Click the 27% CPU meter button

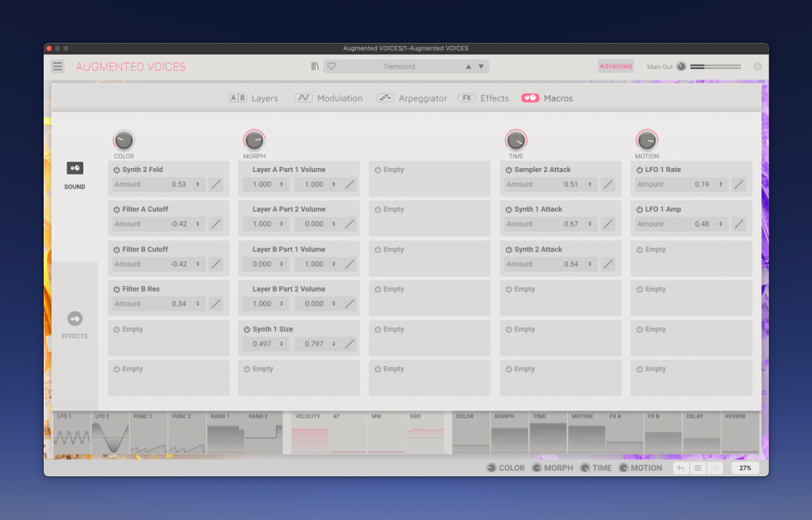pos(745,468)
